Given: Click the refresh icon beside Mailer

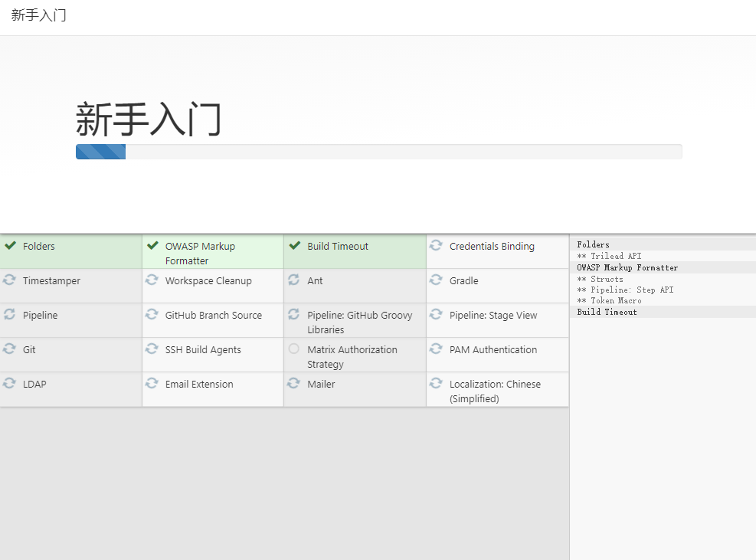Looking at the screenshot, I should click(x=293, y=384).
